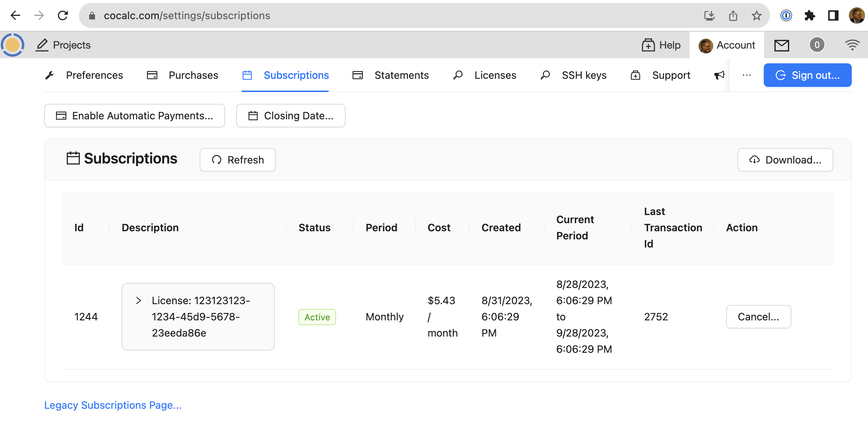Image resolution: width=868 pixels, height=422 pixels.
Task: Bookmark page with the star icon
Action: coord(756,15)
